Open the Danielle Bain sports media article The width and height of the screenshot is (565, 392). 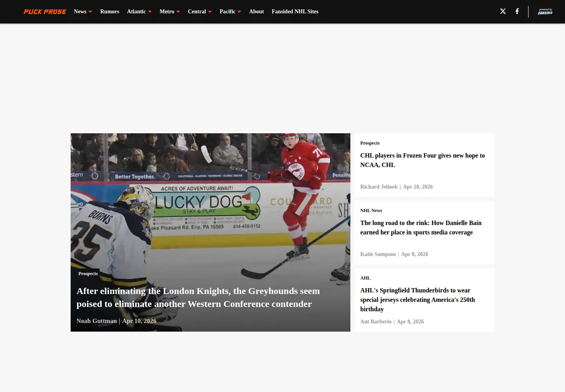(421, 228)
